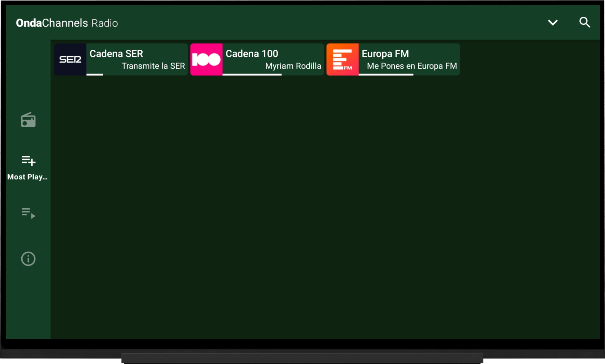Open the search magnifier icon
The width and height of the screenshot is (605, 364).
pos(585,23)
